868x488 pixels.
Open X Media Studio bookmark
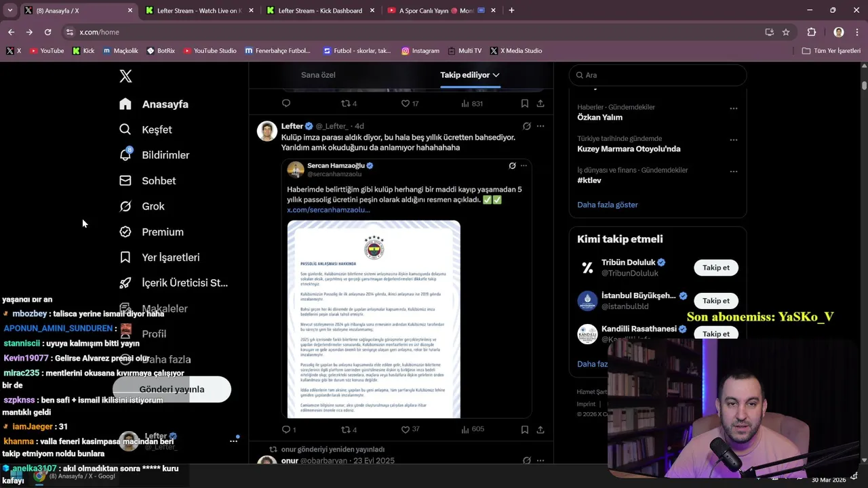(516, 51)
